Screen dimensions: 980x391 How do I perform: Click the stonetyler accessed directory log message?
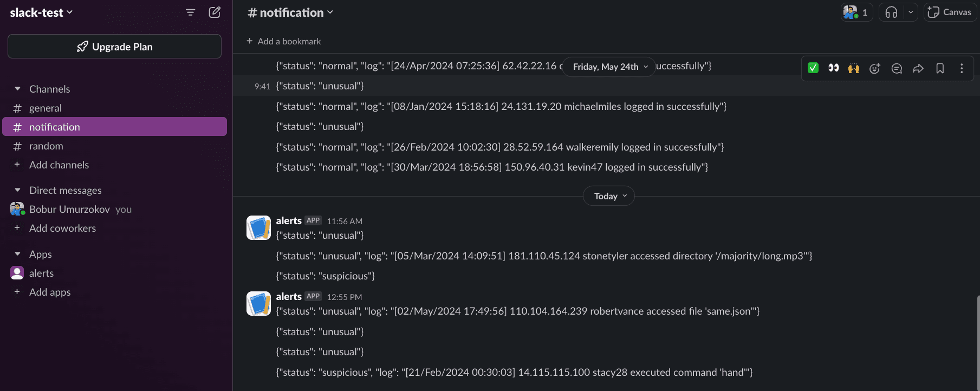pos(544,256)
